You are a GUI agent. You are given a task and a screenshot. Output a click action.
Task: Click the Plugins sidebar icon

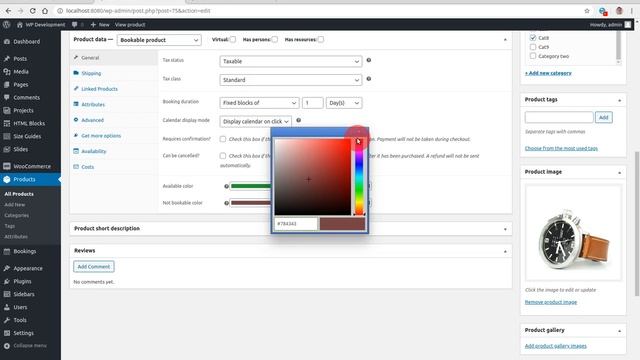pos(7,281)
